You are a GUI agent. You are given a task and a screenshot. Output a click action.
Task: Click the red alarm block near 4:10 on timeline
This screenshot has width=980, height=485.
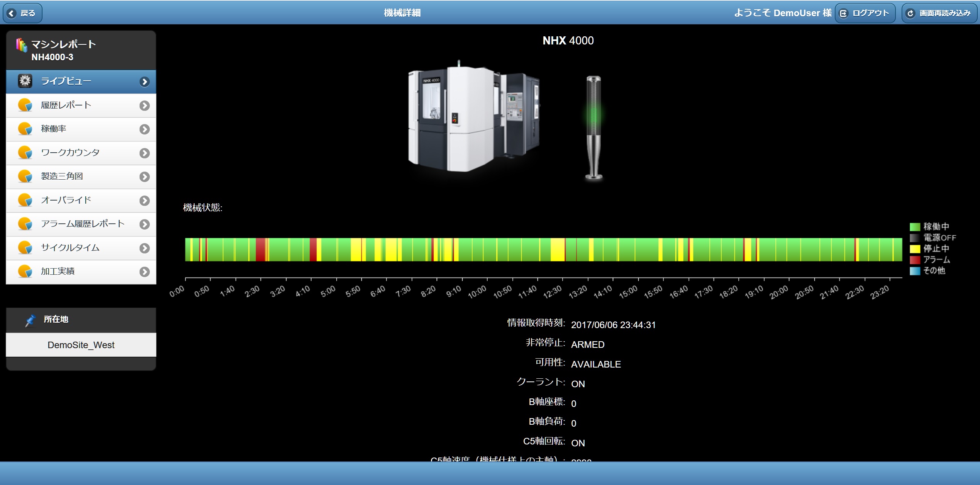coord(313,250)
